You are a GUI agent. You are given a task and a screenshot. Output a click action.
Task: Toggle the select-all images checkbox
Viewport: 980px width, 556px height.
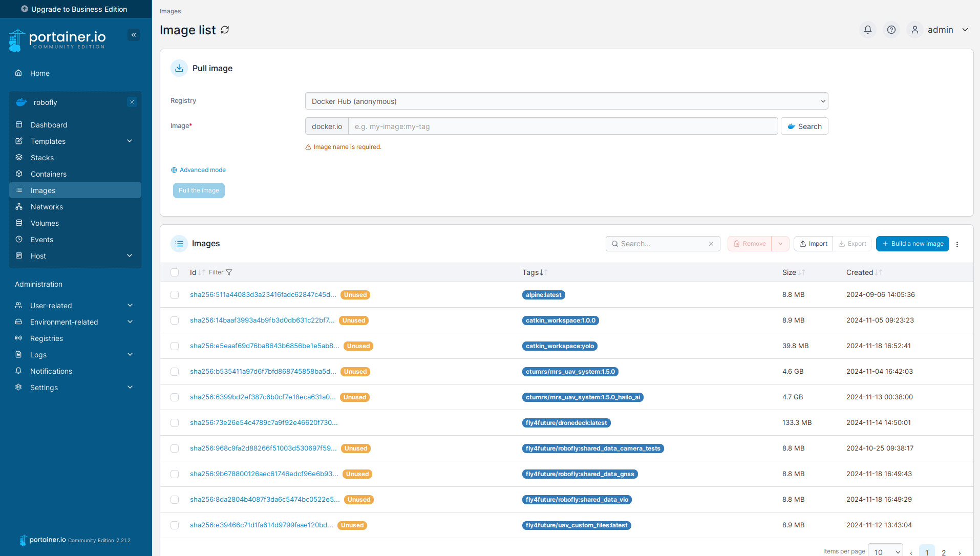[175, 272]
